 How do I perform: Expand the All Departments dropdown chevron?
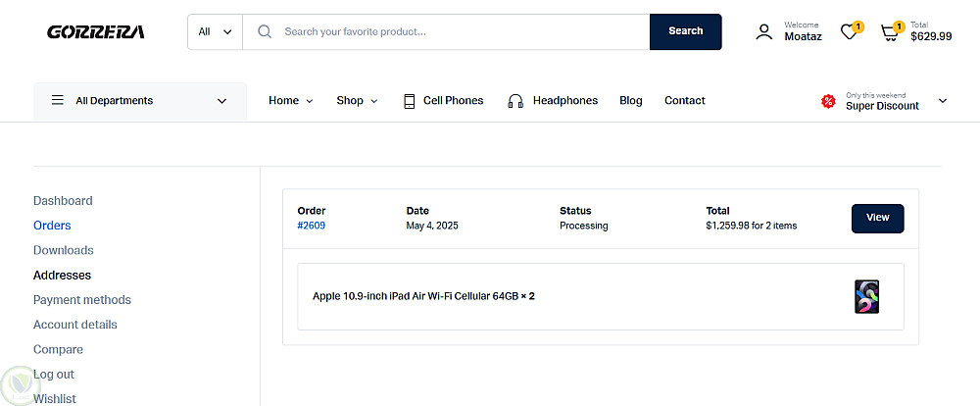(x=222, y=101)
